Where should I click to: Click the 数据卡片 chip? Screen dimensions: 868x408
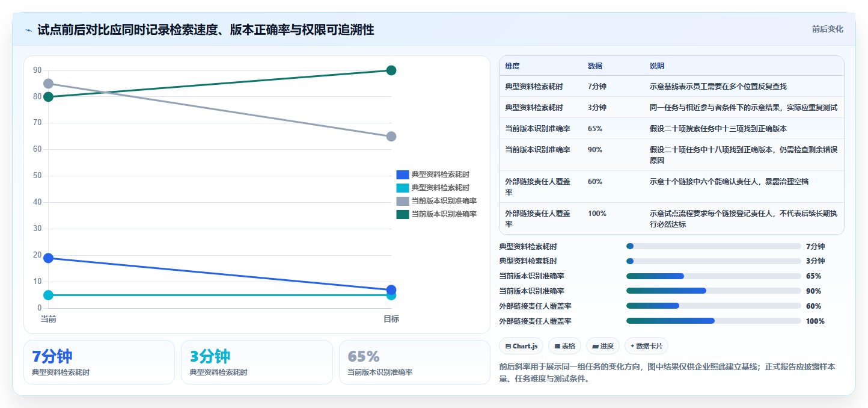[646, 346]
